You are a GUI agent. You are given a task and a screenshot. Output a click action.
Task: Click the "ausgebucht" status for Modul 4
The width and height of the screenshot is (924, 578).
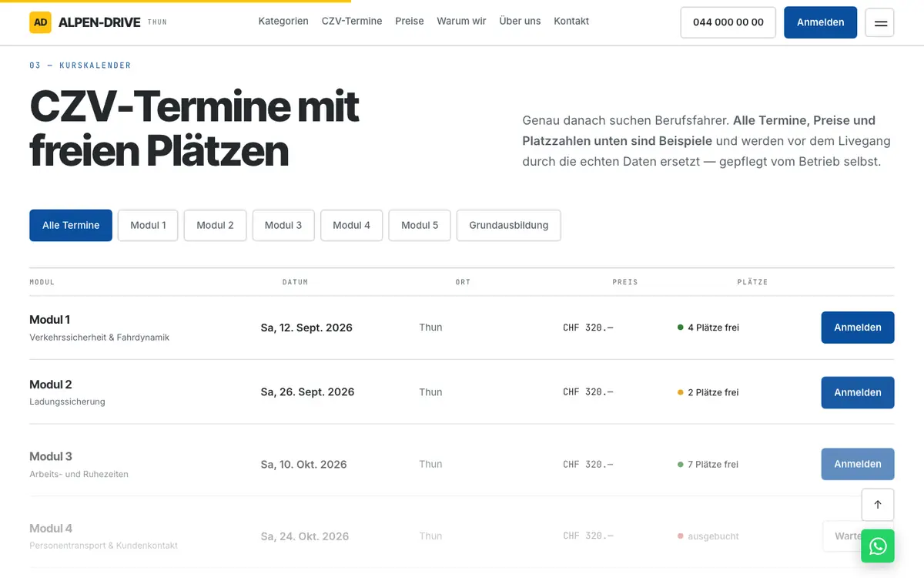[x=708, y=536]
